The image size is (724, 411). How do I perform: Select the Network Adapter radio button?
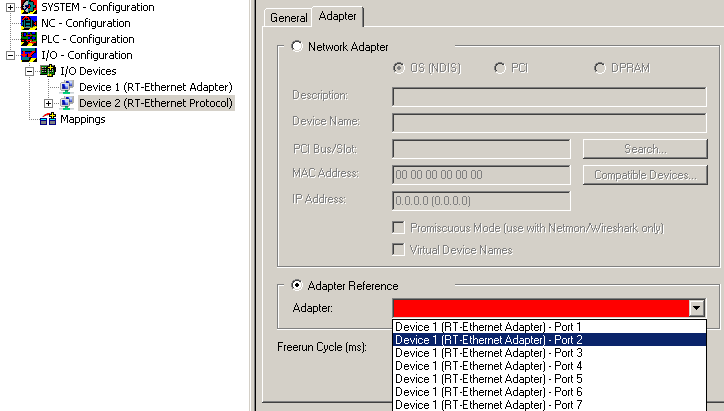297,46
